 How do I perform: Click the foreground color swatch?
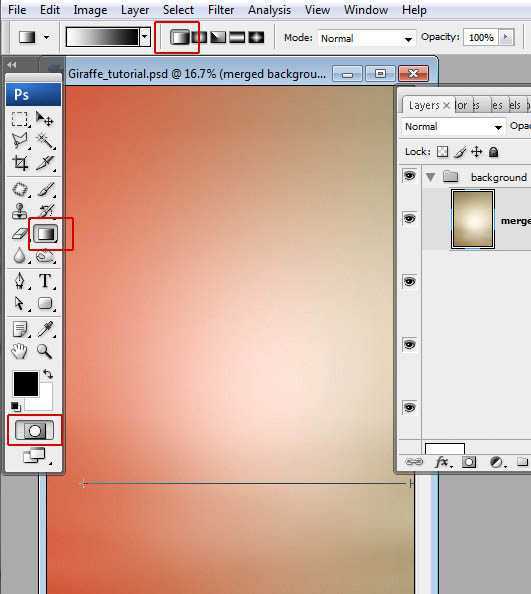pos(26,384)
